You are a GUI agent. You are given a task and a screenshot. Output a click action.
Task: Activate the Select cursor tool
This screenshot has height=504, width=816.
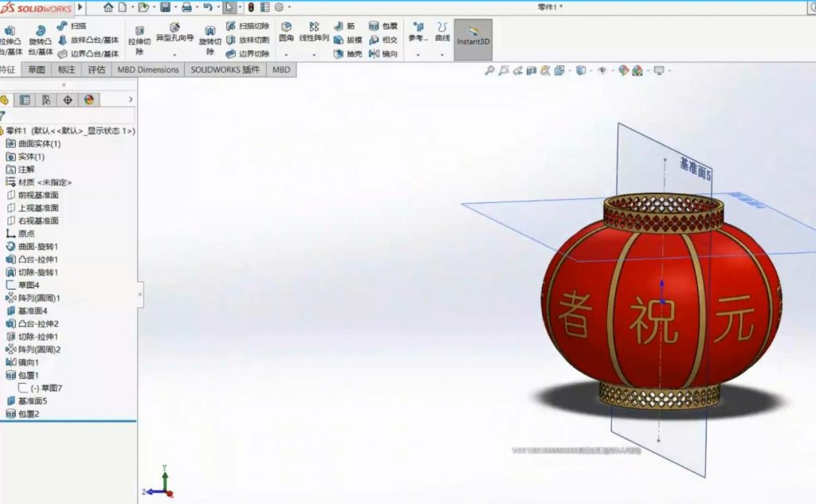(x=229, y=7)
